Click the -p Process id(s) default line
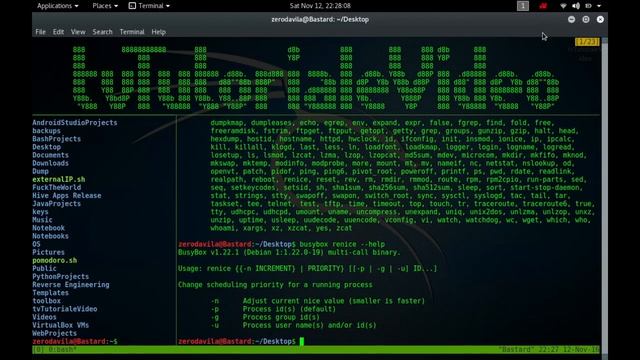Image resolution: width=640 pixels, height=360 pixels. [273, 309]
